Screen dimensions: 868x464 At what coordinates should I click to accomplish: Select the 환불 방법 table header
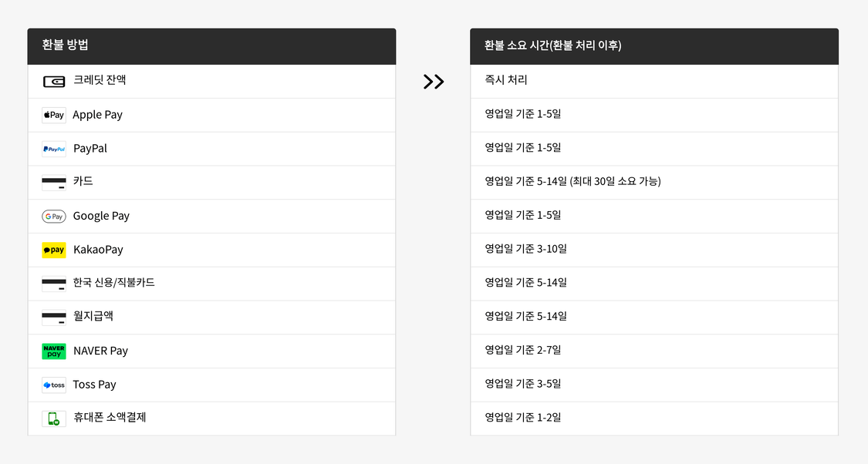211,46
